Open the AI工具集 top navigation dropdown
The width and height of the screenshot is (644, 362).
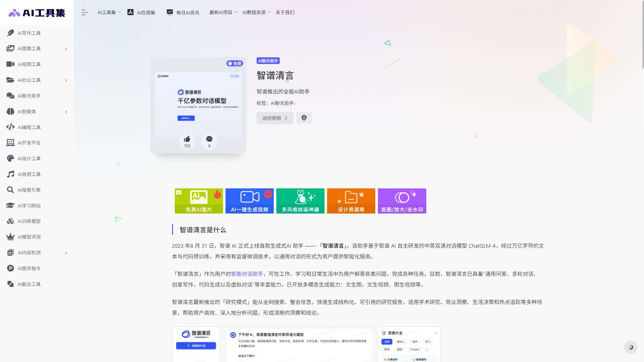109,12
